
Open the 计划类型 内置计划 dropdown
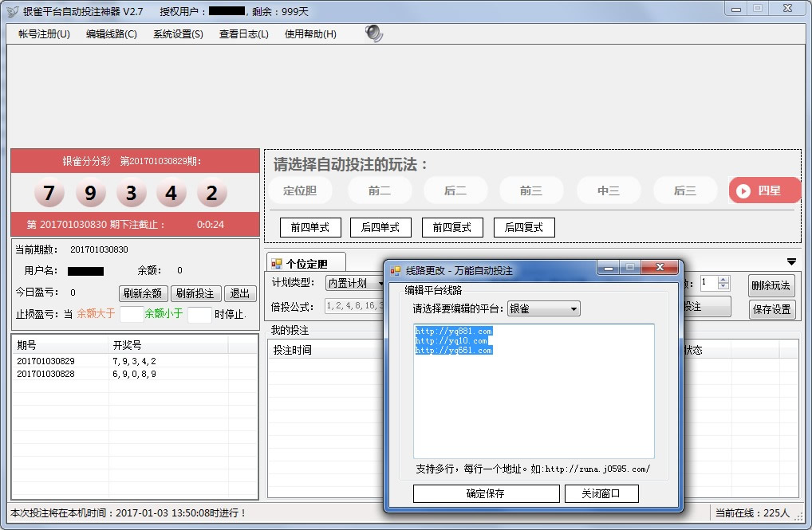click(356, 284)
